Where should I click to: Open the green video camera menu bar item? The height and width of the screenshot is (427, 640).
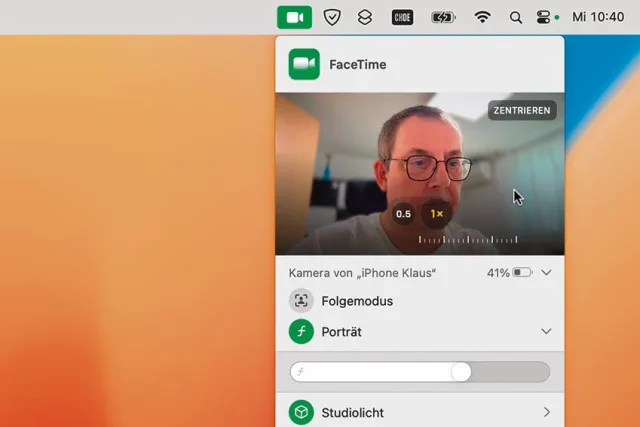click(294, 17)
